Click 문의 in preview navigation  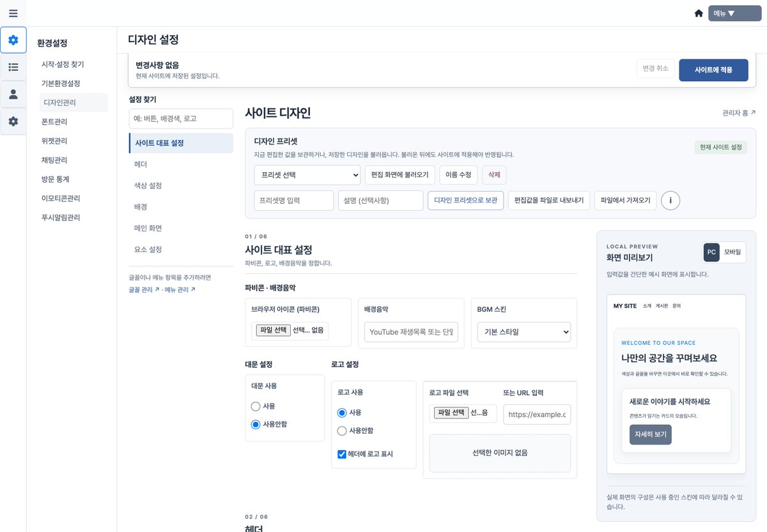(x=677, y=306)
